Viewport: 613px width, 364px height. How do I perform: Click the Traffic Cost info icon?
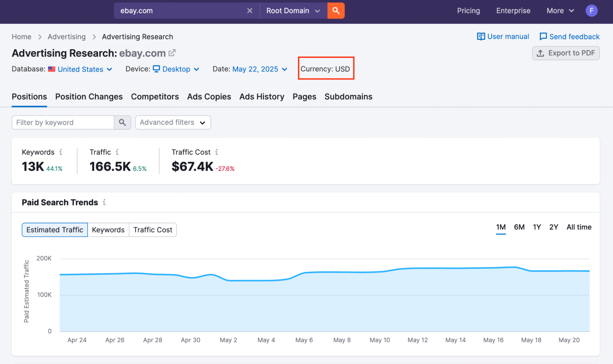click(x=216, y=152)
